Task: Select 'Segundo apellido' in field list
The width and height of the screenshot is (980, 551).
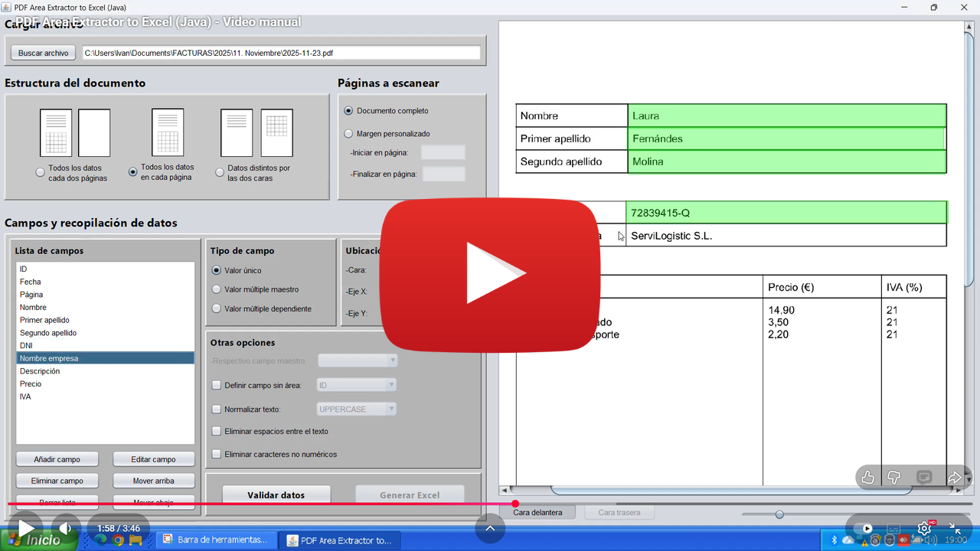Action: tap(106, 333)
